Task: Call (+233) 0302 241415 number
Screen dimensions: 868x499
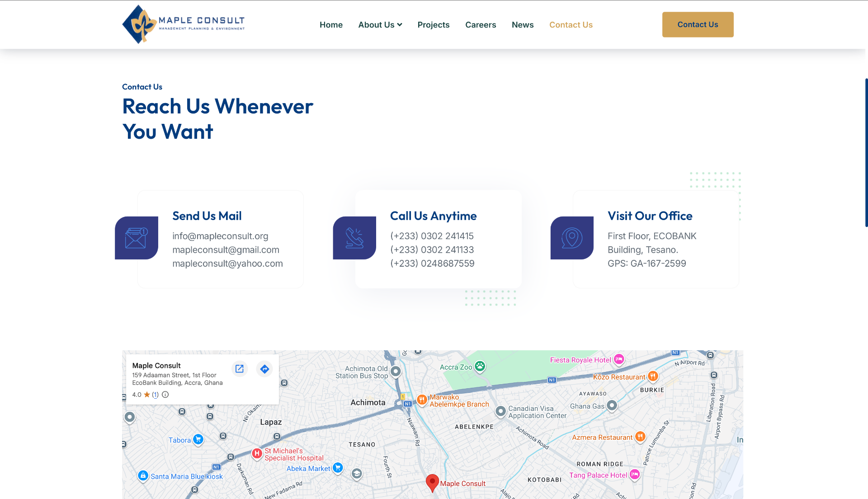Action: pyautogui.click(x=432, y=236)
